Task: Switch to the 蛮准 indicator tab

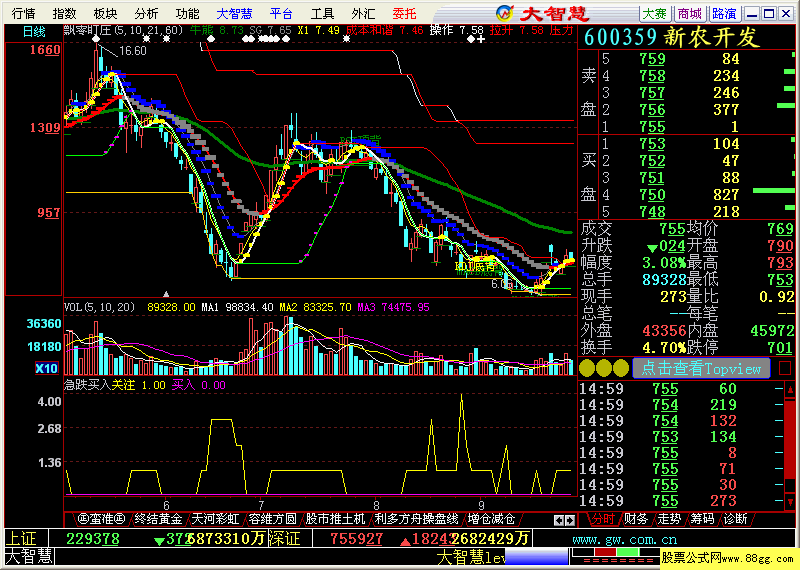Action: tap(102, 519)
